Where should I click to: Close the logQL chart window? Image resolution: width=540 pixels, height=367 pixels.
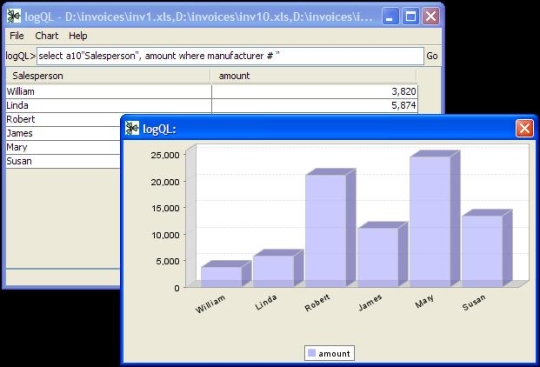[x=525, y=128]
